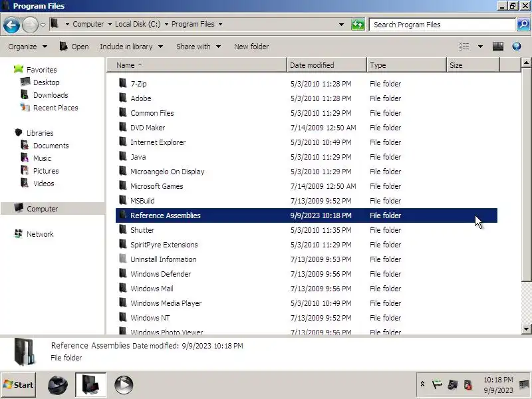Open the Documents library
The height and width of the screenshot is (399, 532).
pos(51,146)
